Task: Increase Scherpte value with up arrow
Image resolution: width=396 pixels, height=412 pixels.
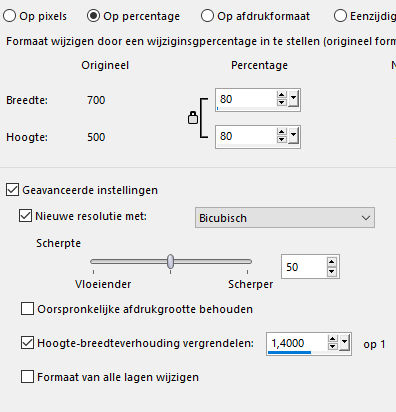Action: pos(331,262)
